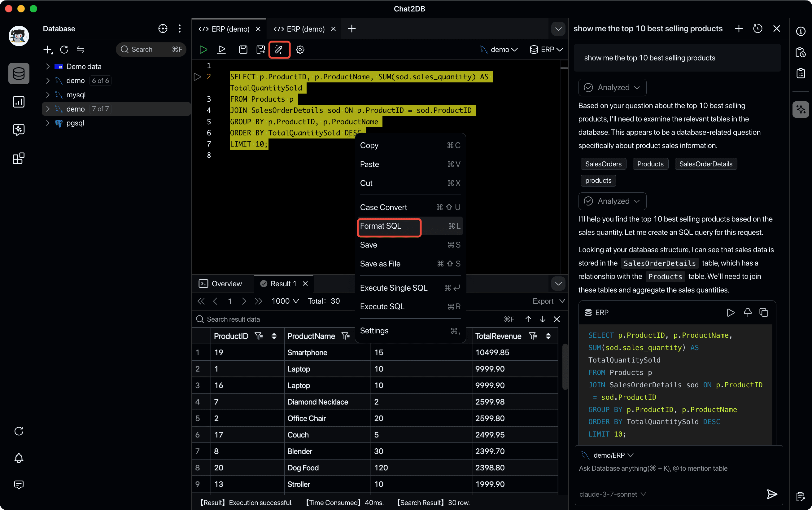Screen dimensions: 812x510
Task: Expand the demo 6 of 6 connection
Action: pos(48,81)
